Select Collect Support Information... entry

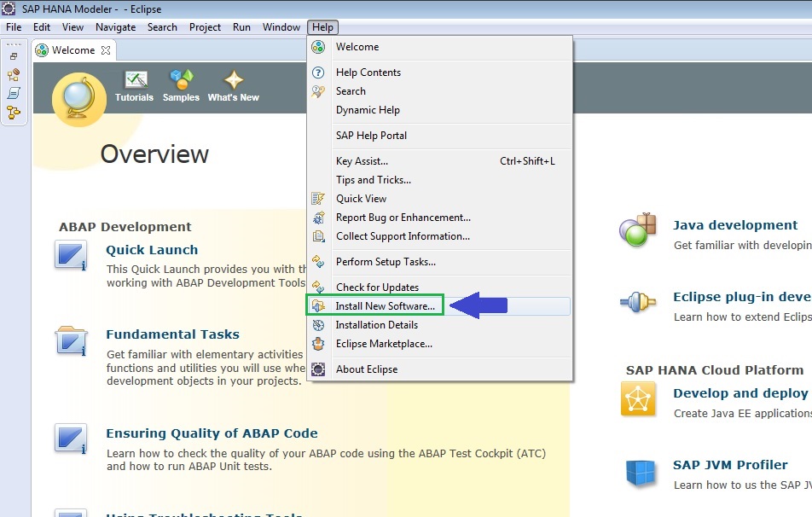click(439, 236)
